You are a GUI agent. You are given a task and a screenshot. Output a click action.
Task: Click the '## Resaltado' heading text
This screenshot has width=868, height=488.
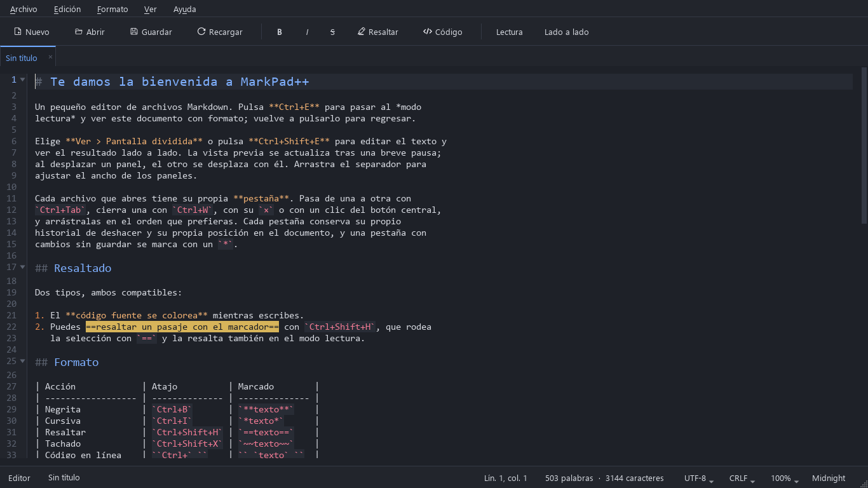[73, 268]
